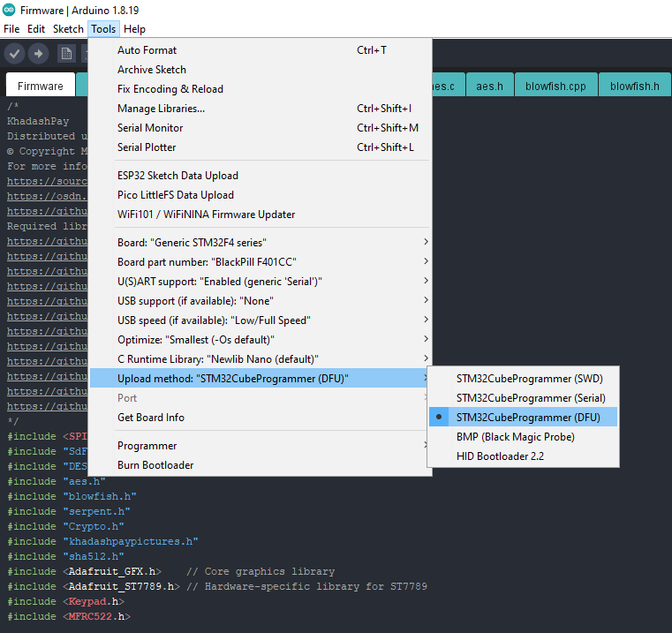Open the Serial Plotter
Image resolution: width=672 pixels, height=633 pixels.
coord(260,147)
